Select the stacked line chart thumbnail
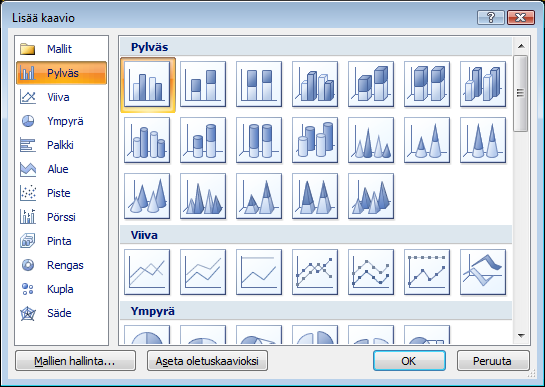Viewport: 545px width, 387px height. [203, 272]
